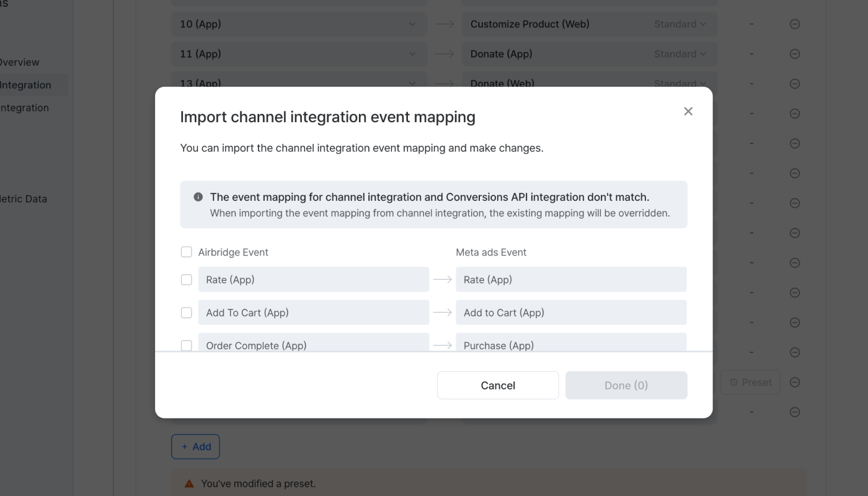This screenshot has height=496, width=868.
Task: Click Add To Cart (App) Airbridge field
Action: pyautogui.click(x=314, y=312)
